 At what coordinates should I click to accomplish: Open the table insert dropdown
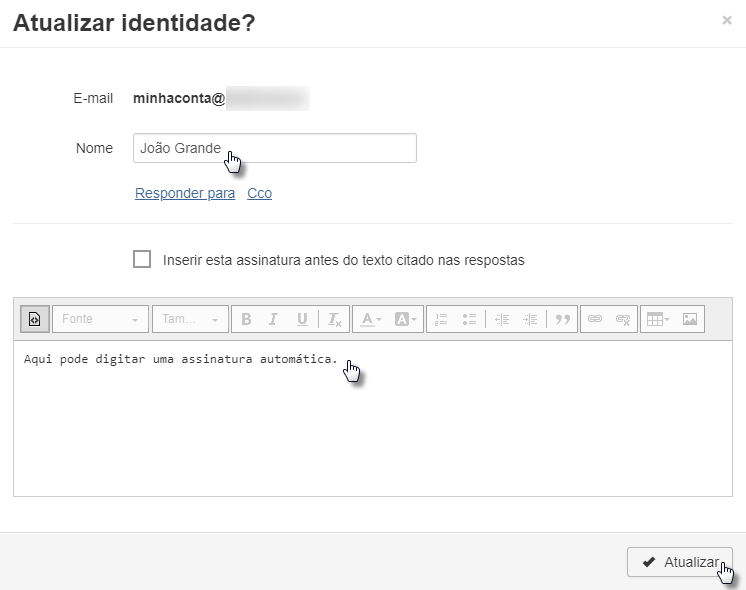pyautogui.click(x=658, y=319)
